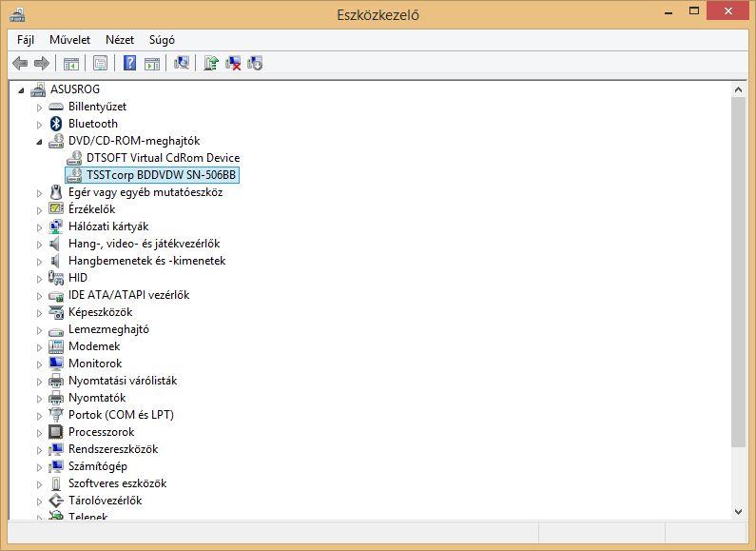
Task: Click the HID category icon
Action: click(56, 278)
